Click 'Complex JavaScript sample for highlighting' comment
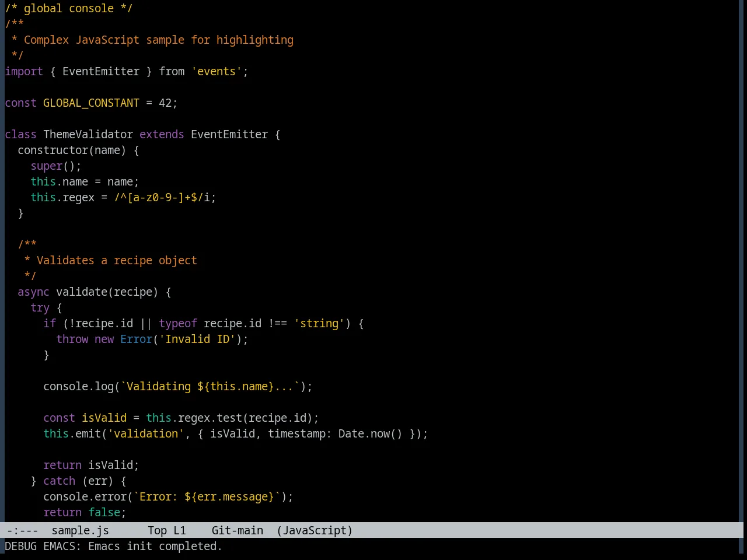The height and width of the screenshot is (560, 747). coord(159,40)
